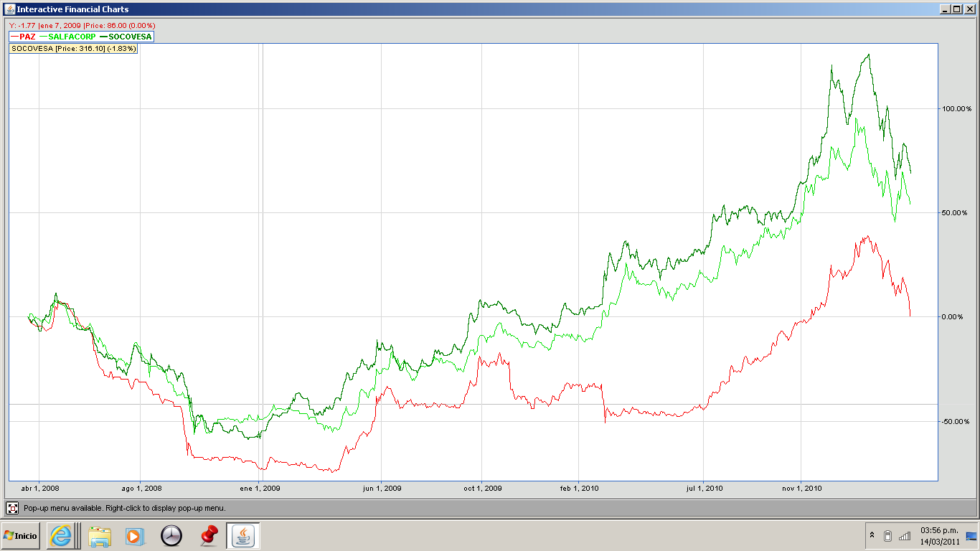980x551 pixels.
Task: Minimize the Interactive Financial Charts window
Action: coord(945,9)
